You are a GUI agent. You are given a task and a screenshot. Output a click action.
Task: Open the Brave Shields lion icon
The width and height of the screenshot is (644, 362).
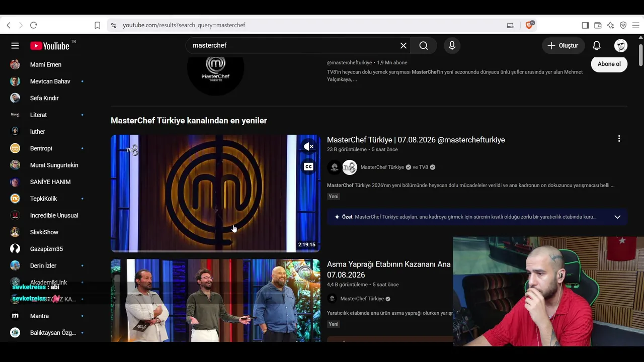(529, 25)
